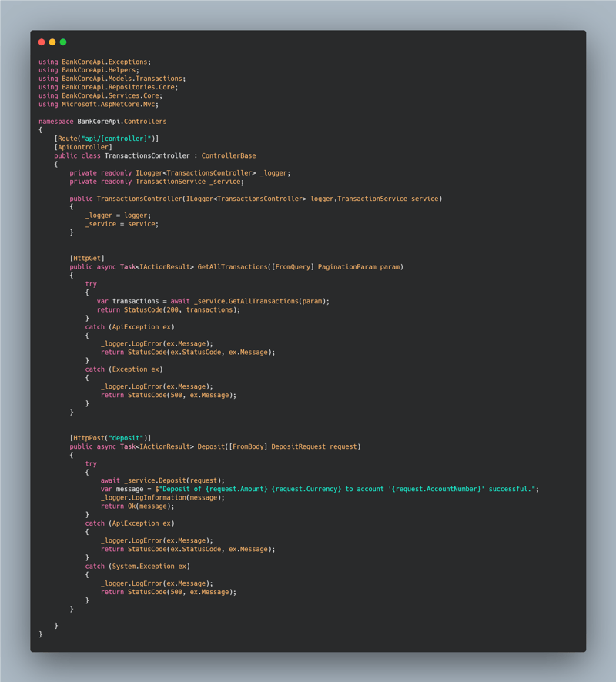Image resolution: width=616 pixels, height=682 pixels.
Task: Click the 'catch (System.Exception ex)' line
Action: click(x=138, y=567)
